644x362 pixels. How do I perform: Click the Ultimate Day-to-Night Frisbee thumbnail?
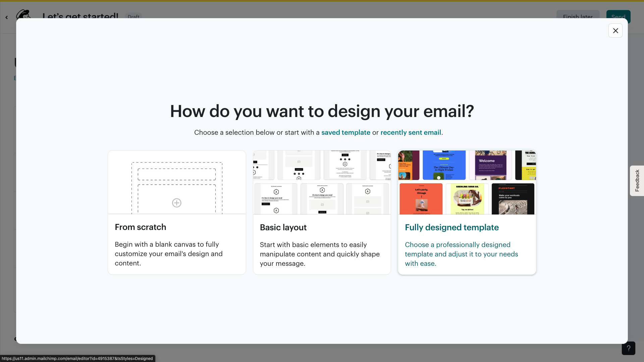click(x=444, y=165)
